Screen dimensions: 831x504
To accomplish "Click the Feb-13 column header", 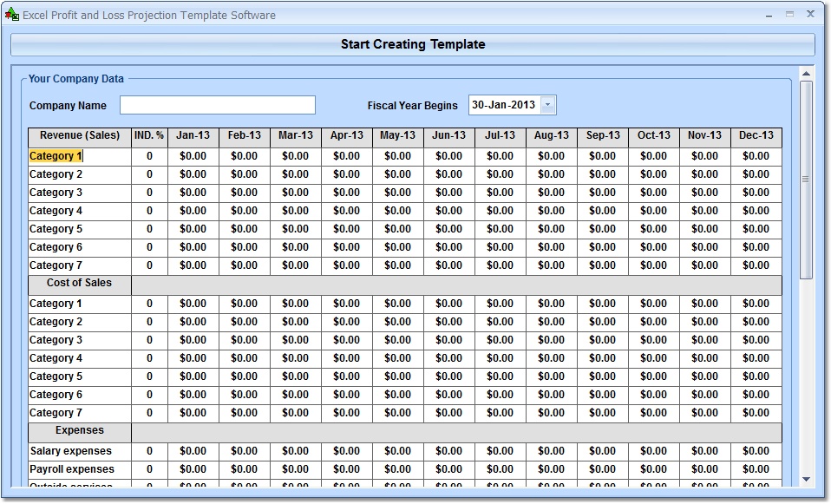I will [x=245, y=137].
